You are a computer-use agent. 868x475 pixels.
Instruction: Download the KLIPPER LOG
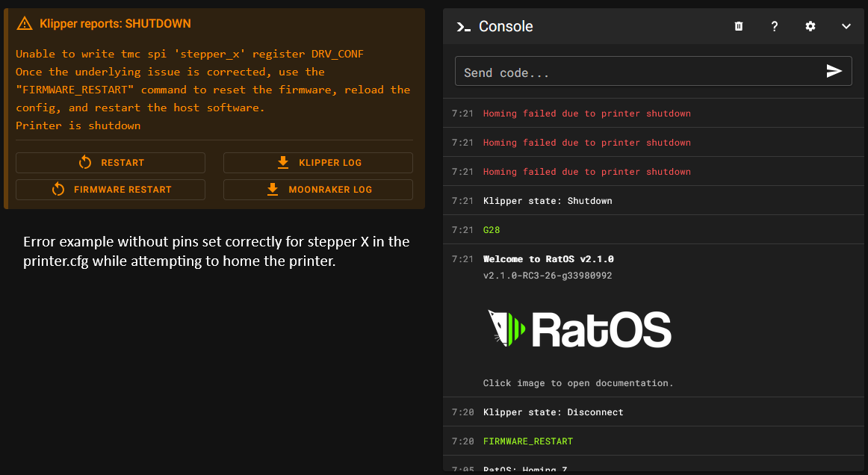click(317, 163)
